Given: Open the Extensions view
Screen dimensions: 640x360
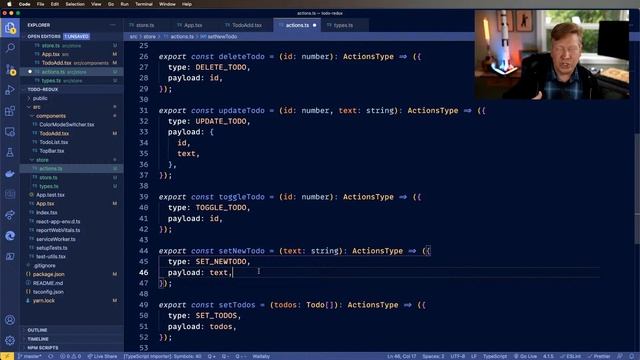Looking at the screenshot, I should point(10,111).
